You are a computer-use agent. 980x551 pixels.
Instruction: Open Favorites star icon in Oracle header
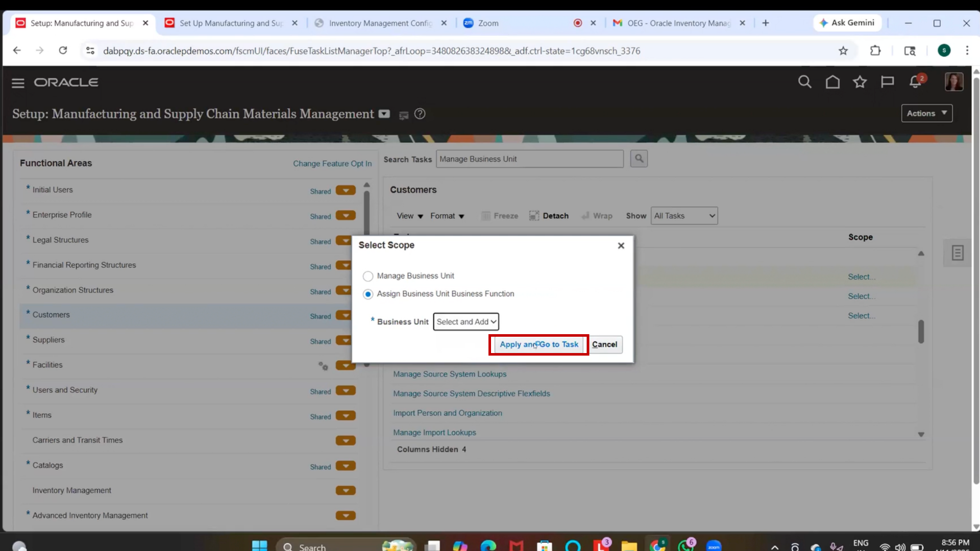860,82
